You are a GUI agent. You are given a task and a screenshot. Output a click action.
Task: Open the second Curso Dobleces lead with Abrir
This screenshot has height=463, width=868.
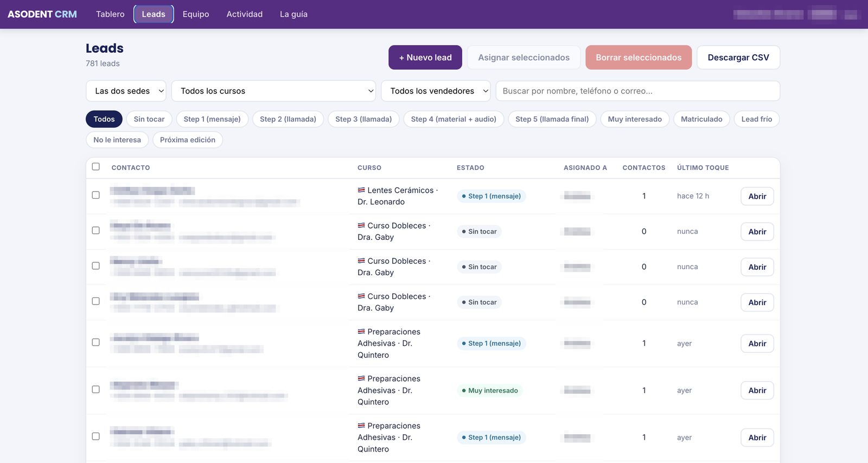(757, 267)
